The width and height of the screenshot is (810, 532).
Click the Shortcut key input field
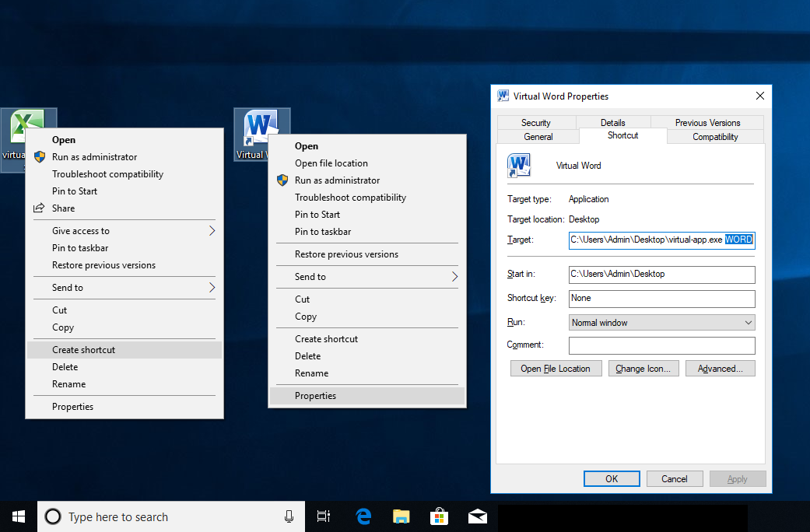(x=661, y=298)
